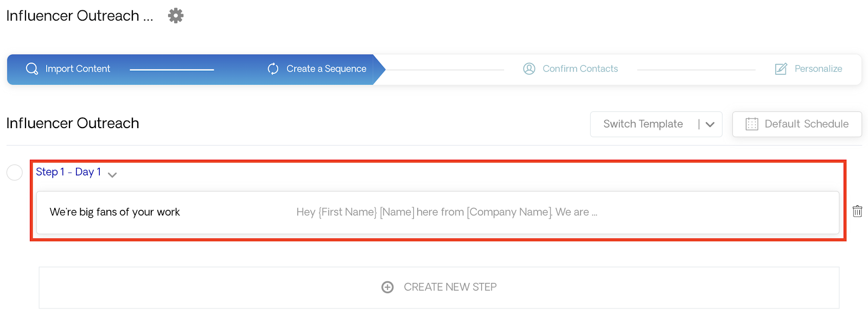This screenshot has height=334, width=868.
Task: Click the preview text "Hey {First Name}"
Action: tap(336, 212)
